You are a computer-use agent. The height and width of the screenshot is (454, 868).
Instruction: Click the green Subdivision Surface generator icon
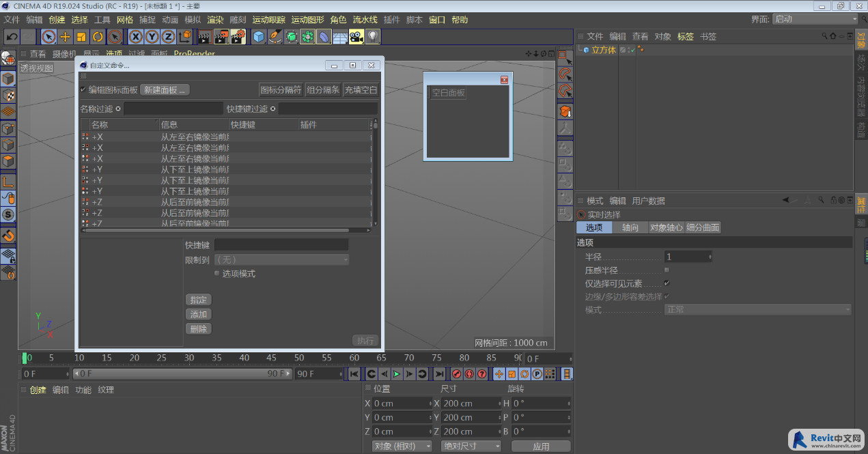tap(292, 36)
